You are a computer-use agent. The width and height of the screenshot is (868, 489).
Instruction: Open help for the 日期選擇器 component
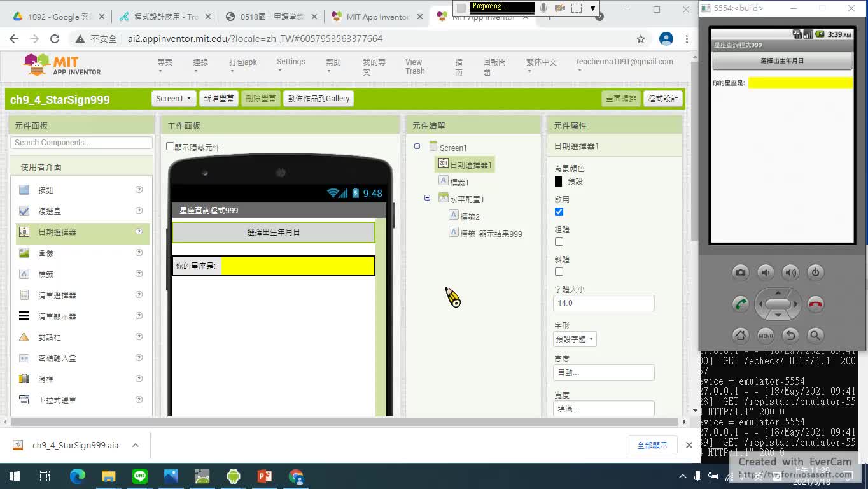pos(139,232)
